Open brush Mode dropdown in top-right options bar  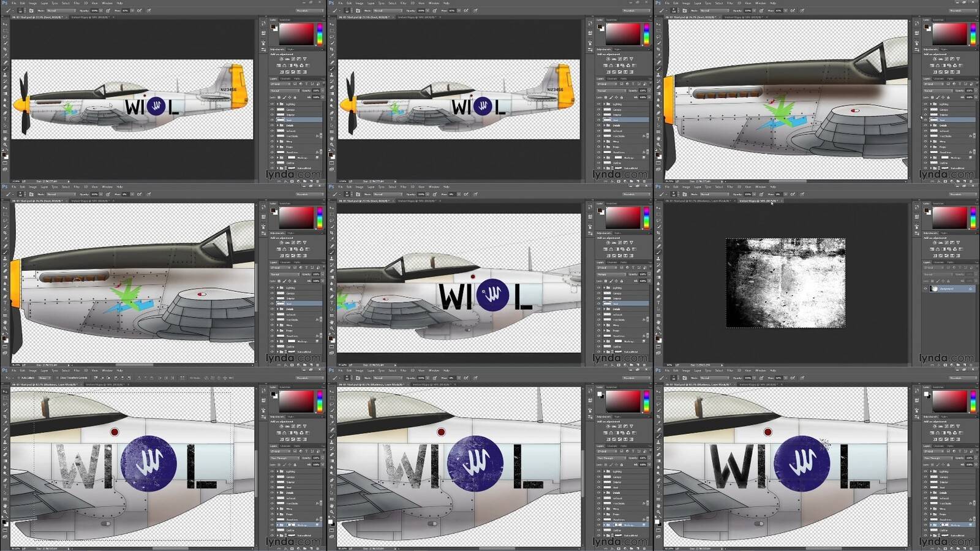714,10
